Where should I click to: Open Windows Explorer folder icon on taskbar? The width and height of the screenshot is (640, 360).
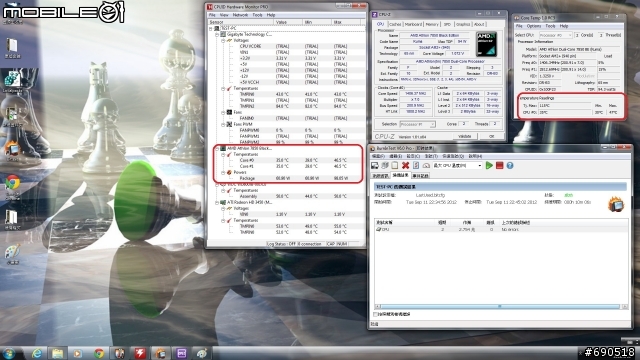coord(57,353)
